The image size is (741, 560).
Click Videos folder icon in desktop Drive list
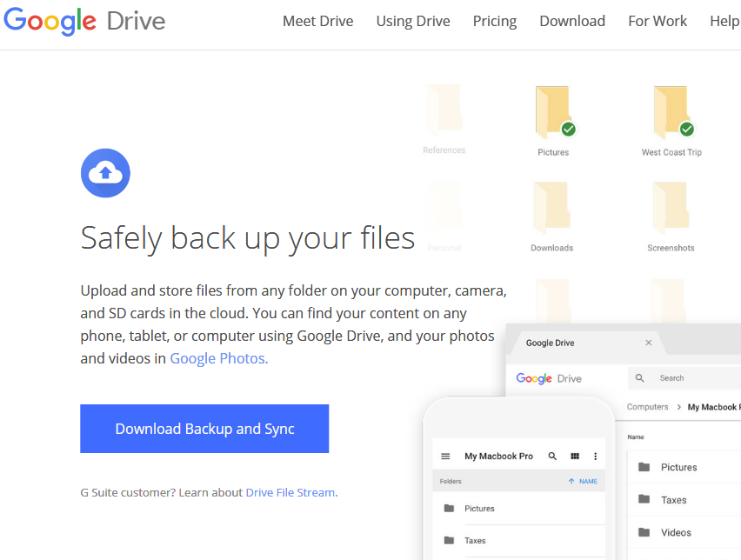(x=644, y=532)
